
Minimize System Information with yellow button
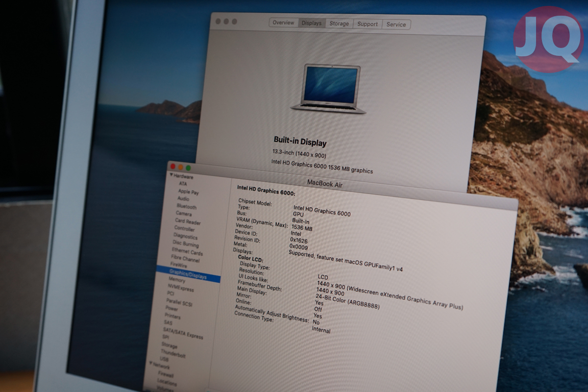pos(180,168)
